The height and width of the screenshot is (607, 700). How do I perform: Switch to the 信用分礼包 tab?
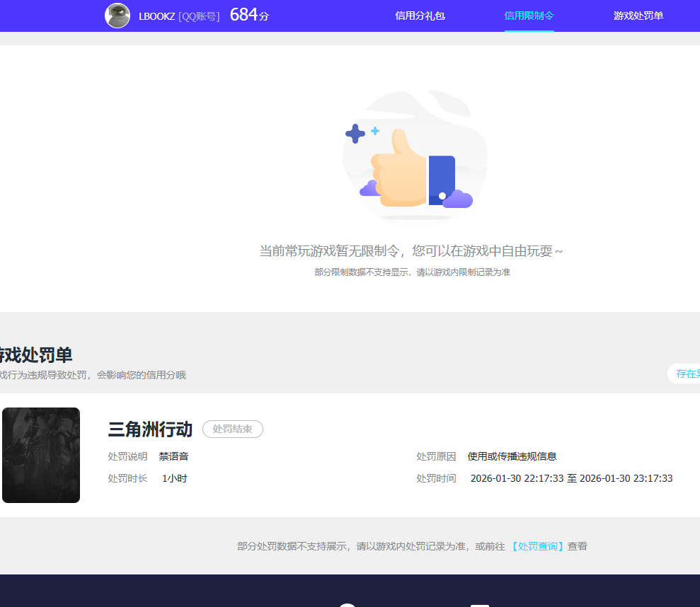pyautogui.click(x=419, y=16)
